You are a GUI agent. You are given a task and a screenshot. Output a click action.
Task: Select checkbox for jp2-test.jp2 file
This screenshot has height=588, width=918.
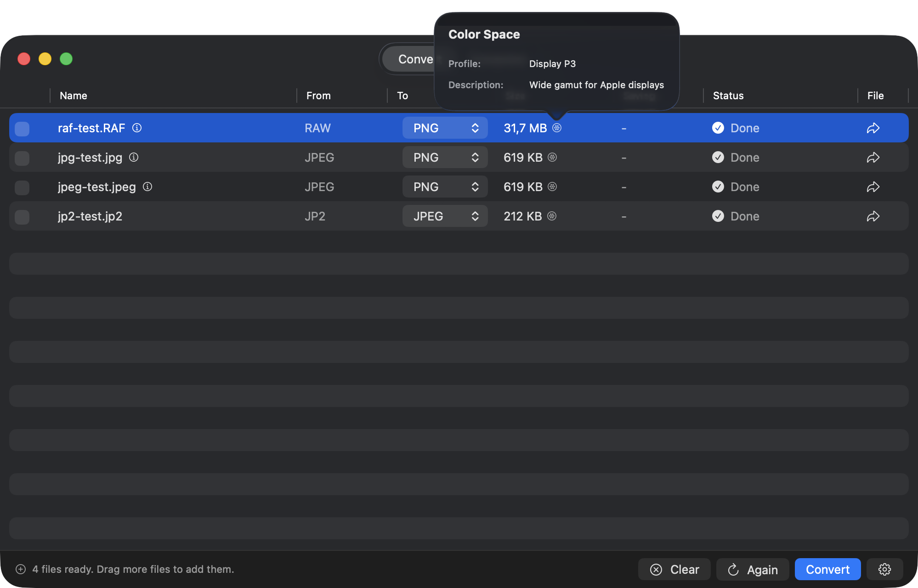pos(22,217)
